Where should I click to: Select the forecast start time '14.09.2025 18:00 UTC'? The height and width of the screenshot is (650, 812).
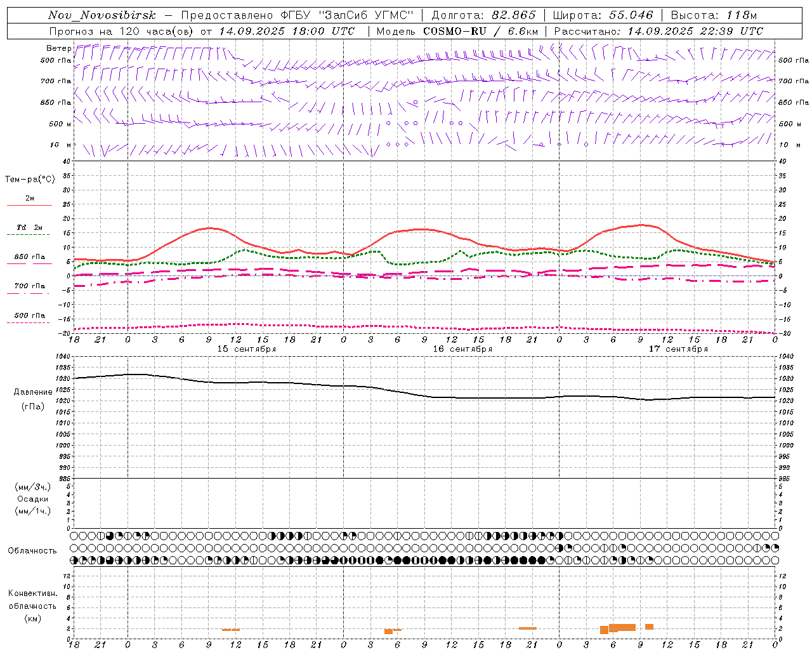(287, 31)
